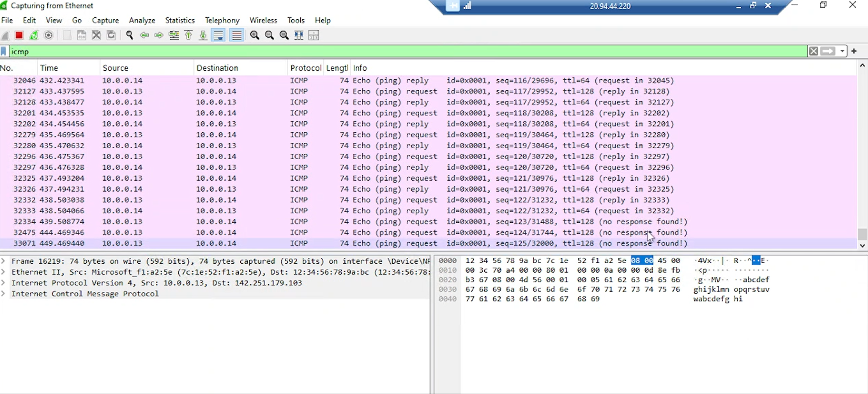Toggle packet list colorization
Image resolution: width=868 pixels, height=394 pixels.
[236, 36]
